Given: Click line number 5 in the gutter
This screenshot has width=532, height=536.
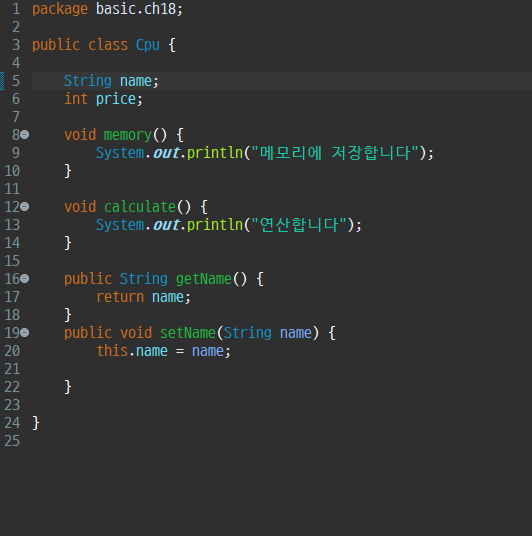Looking at the screenshot, I should point(16,81).
